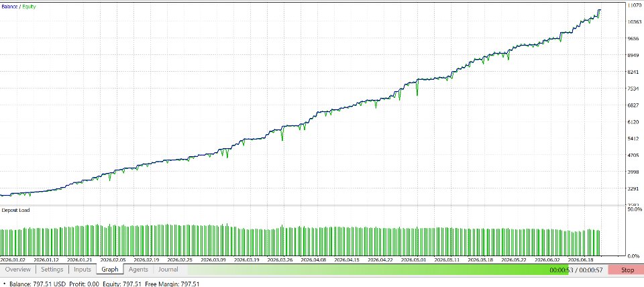Click the 2026.01.12 date label
Screen dimensions: 644x287
click(46, 260)
